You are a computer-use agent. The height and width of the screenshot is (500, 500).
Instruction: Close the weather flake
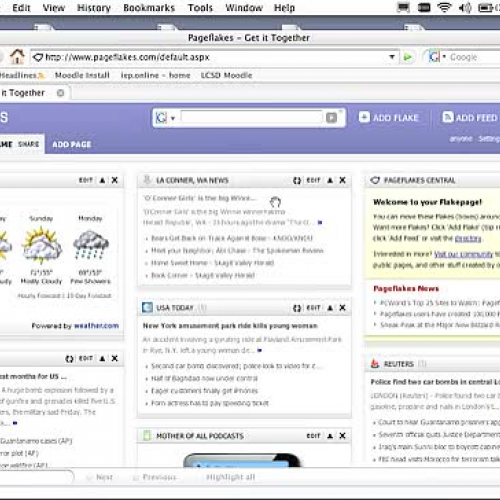(x=115, y=180)
